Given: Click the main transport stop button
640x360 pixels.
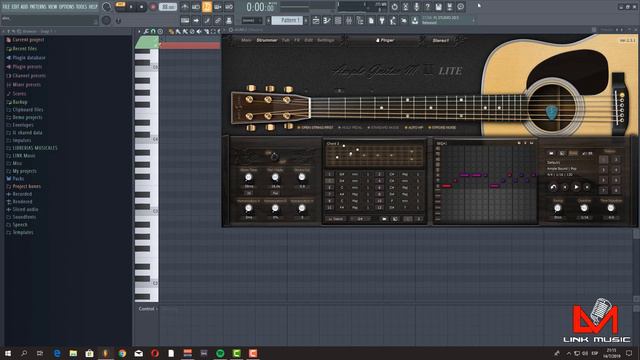Looking at the screenshot, I should coord(142,7).
